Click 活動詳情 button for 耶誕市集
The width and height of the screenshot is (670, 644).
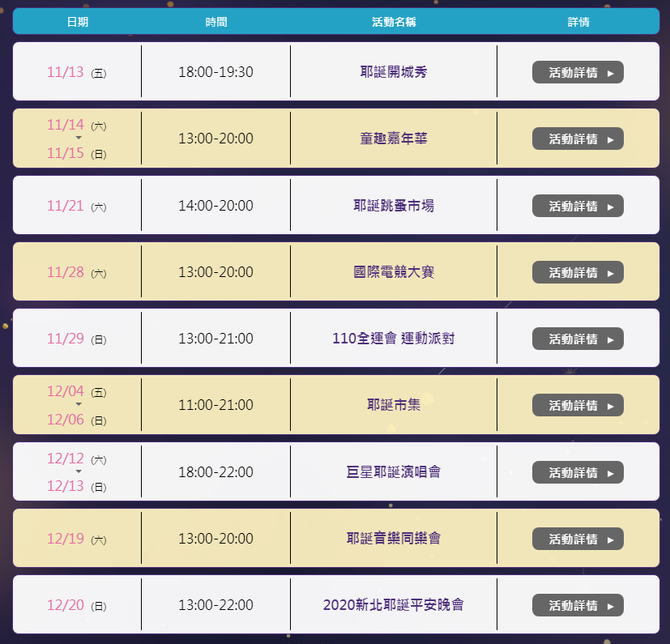pyautogui.click(x=578, y=405)
